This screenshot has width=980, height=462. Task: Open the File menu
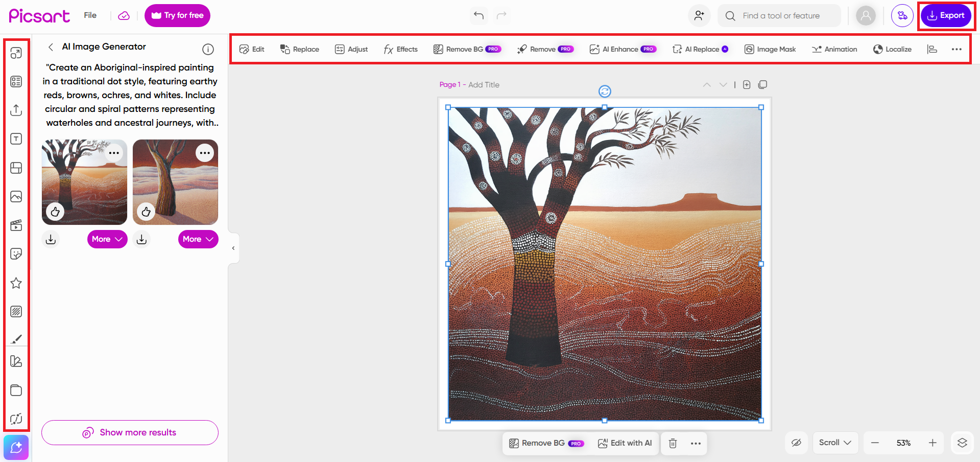[x=90, y=15]
